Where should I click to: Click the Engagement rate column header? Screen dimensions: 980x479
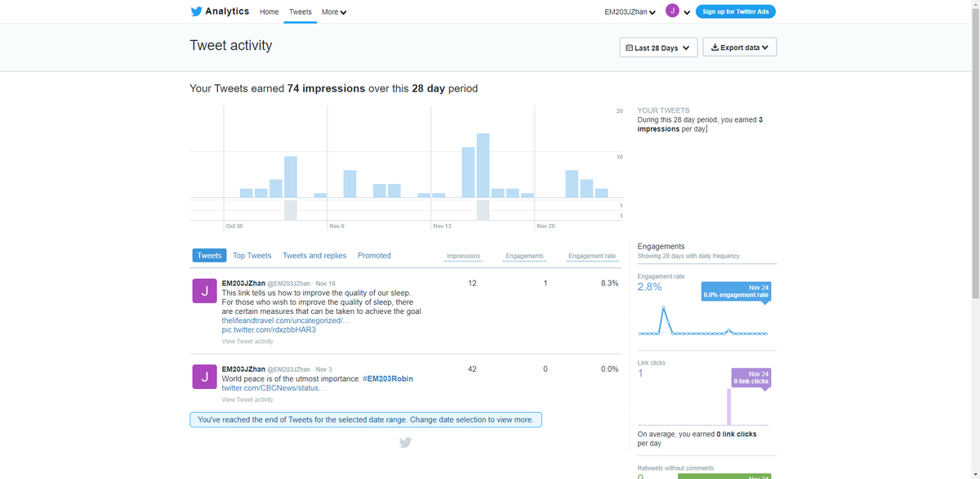[592, 257]
